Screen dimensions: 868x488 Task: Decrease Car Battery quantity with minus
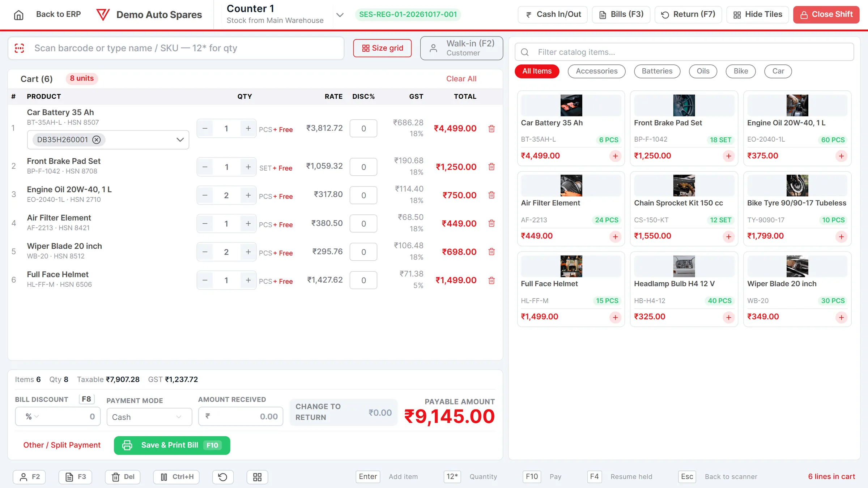[x=205, y=128]
